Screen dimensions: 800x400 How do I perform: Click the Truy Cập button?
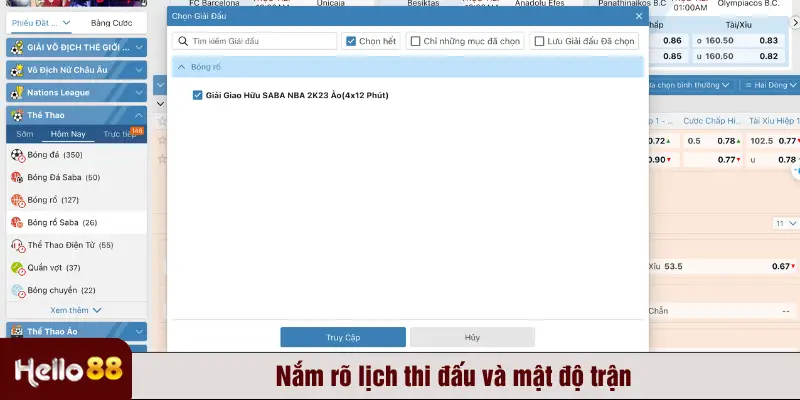click(343, 337)
